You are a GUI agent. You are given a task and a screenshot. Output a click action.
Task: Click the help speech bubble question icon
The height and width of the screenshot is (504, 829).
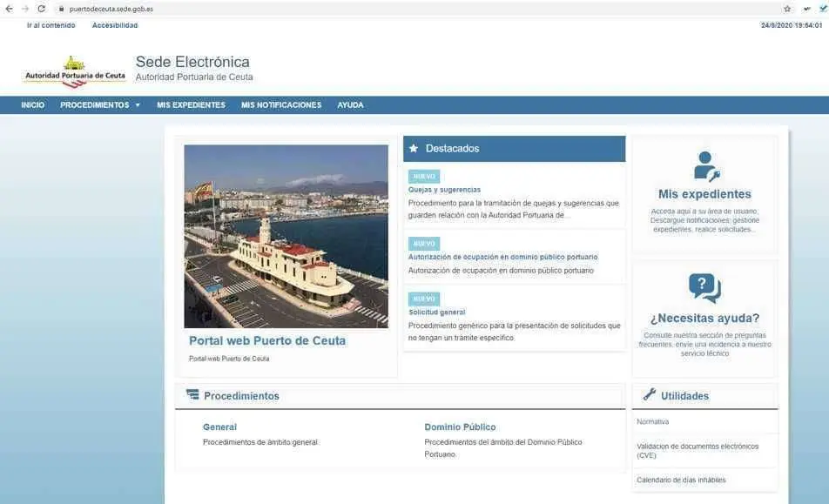704,288
